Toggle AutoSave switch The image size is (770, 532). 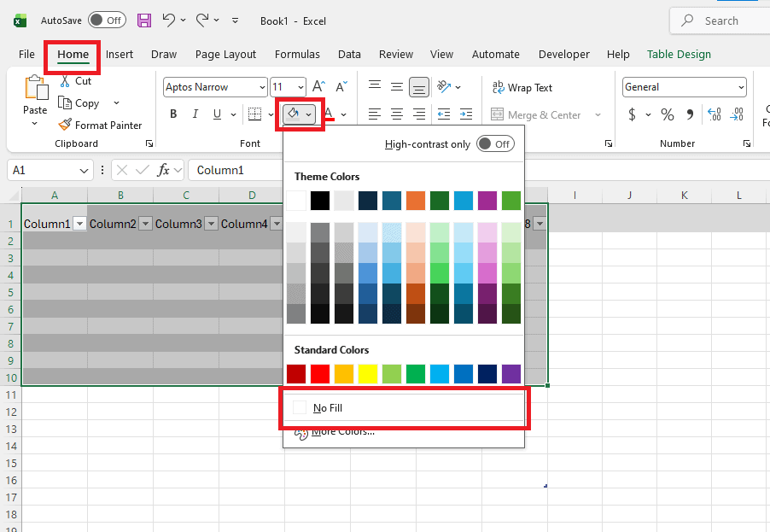coord(107,20)
